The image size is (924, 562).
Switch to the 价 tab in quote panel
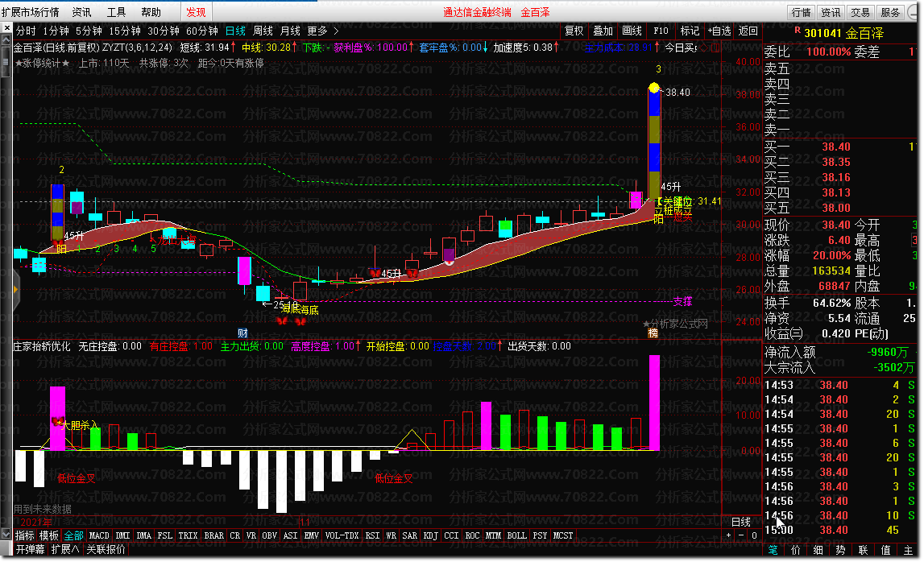click(796, 550)
